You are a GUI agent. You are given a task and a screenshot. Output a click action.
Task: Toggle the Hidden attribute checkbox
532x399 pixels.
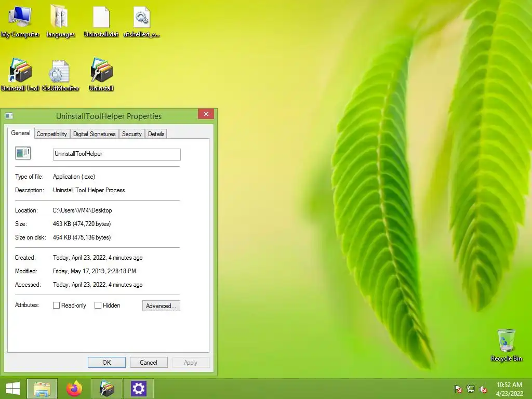98,305
